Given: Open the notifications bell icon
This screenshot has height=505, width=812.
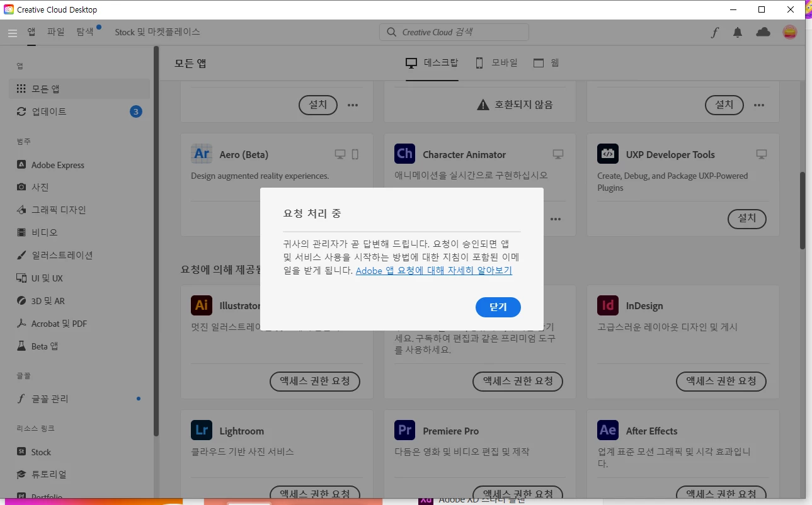Looking at the screenshot, I should coord(738,33).
